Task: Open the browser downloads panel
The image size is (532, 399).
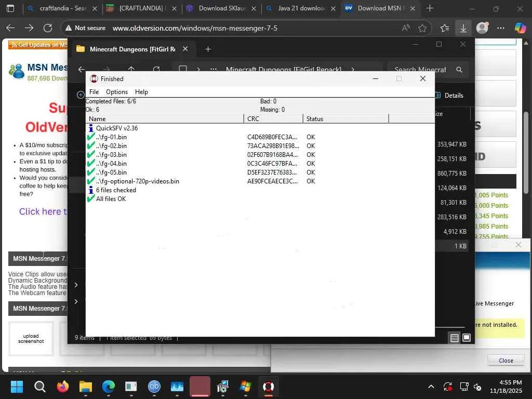Action: tap(463, 28)
